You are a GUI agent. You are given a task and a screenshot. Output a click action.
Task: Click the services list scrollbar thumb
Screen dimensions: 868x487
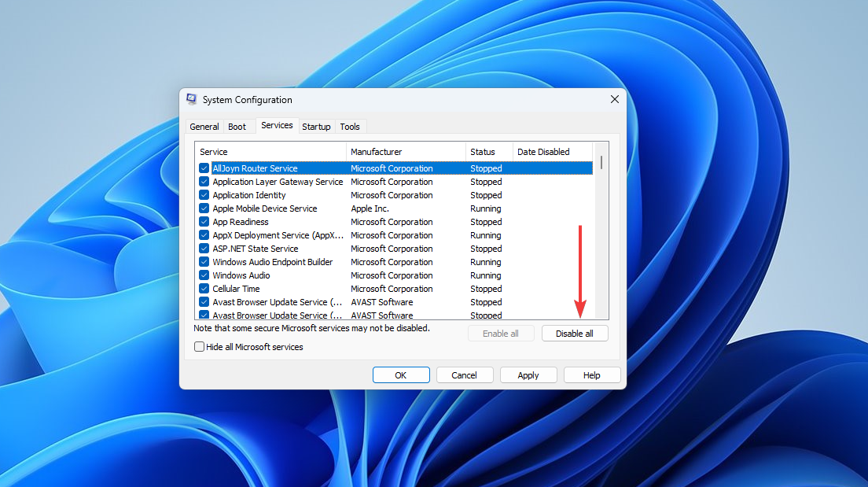coord(601,162)
